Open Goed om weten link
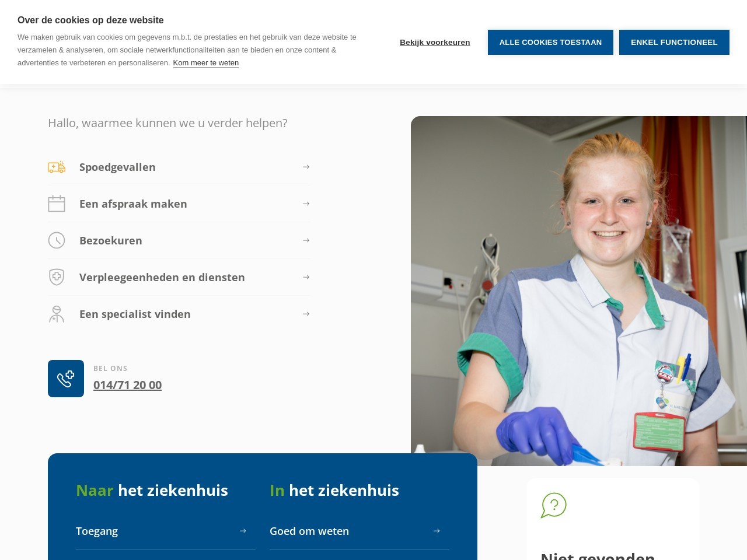Image resolution: width=747 pixels, height=560 pixels. pyautogui.click(x=359, y=531)
